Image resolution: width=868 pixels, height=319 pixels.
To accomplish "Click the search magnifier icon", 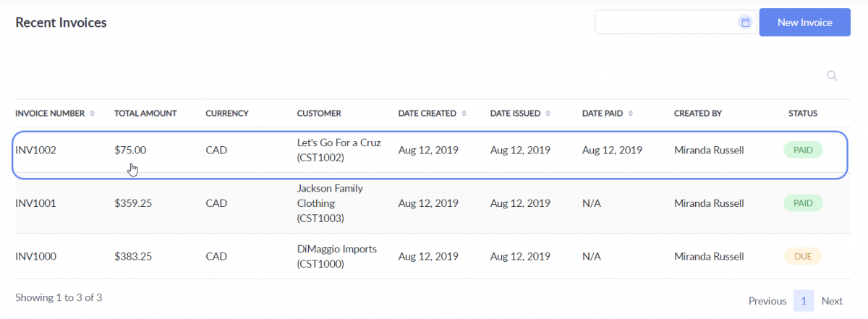I will pos(832,76).
